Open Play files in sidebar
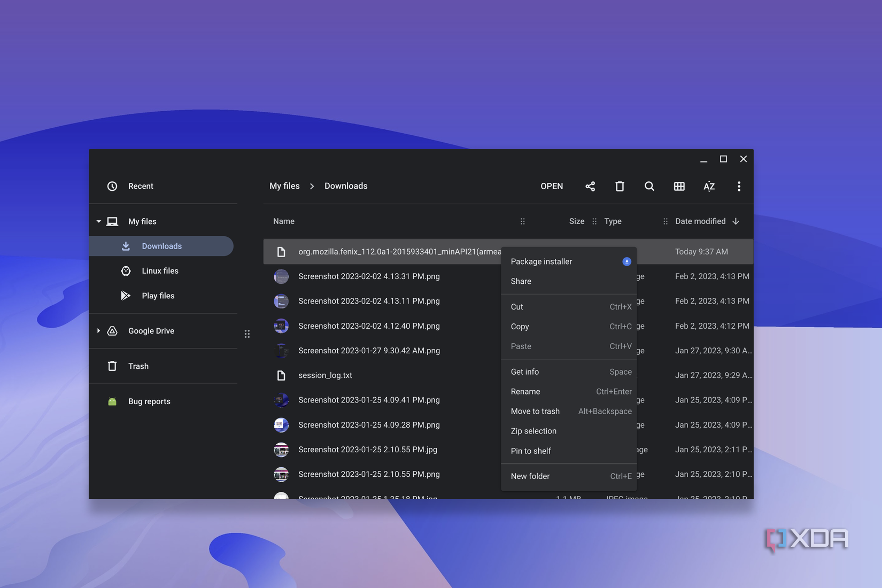 click(x=161, y=296)
